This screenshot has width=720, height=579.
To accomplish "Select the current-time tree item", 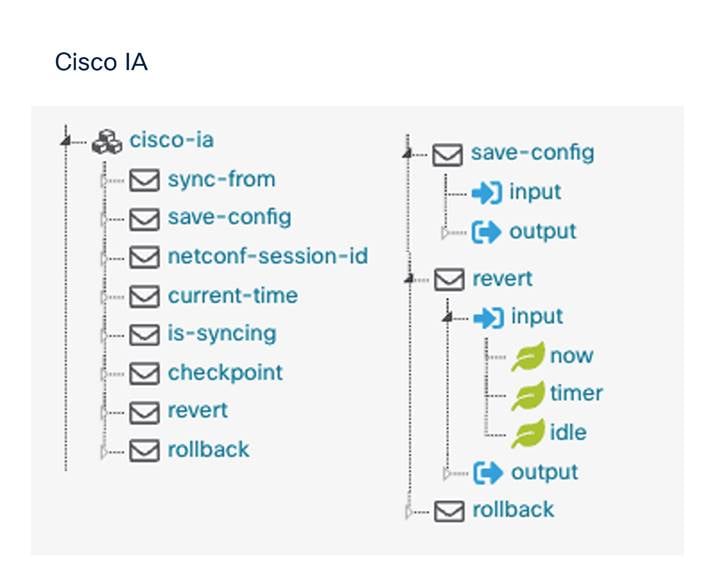I will [x=233, y=296].
